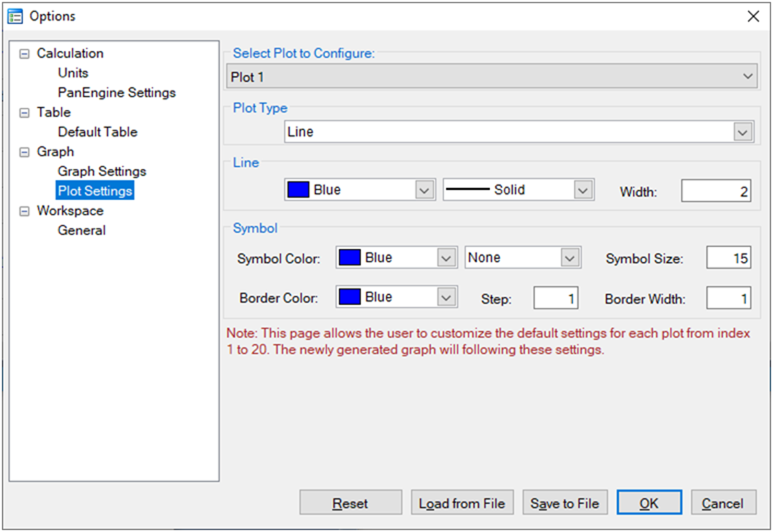
Task: Click the line Width input field
Action: pyautogui.click(x=715, y=191)
